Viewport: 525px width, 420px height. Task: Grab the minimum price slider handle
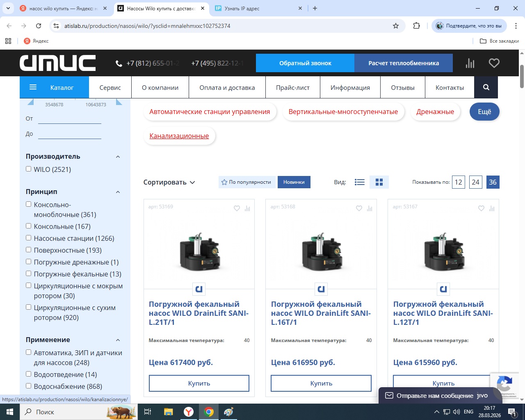point(31,102)
